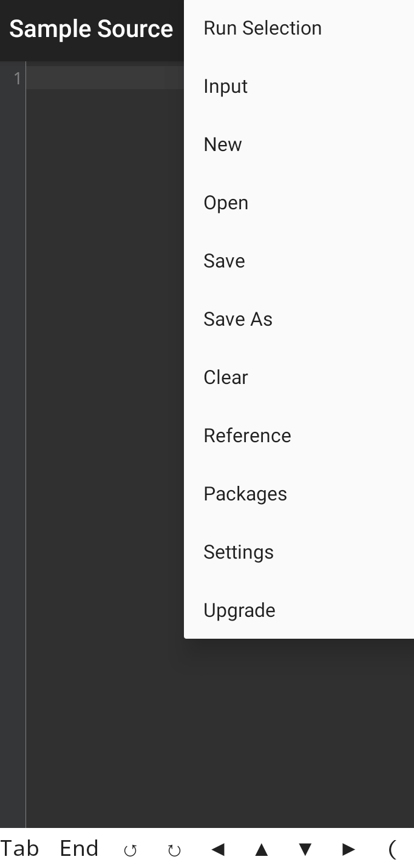This screenshot has width=414, height=868.
Task: Click line 1 of the code editor
Action: click(x=104, y=78)
